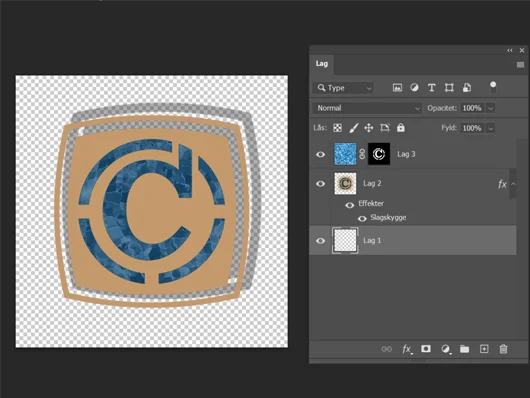Select layer name Lag 2
The image size is (530, 398).
pos(372,184)
